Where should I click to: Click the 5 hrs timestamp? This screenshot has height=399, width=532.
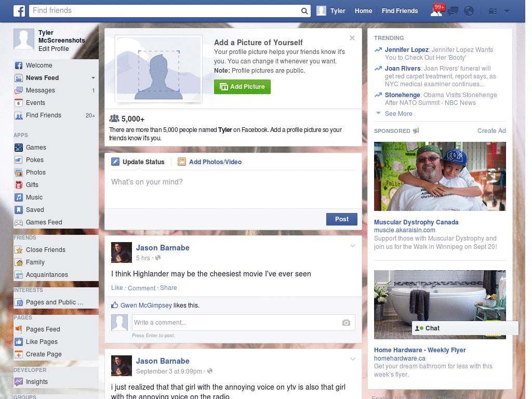(143, 258)
